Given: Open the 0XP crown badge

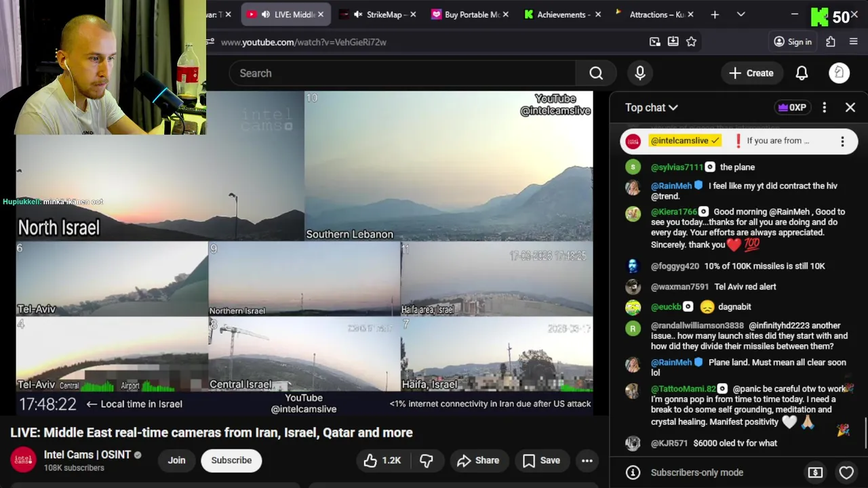Looking at the screenshot, I should pos(792,107).
